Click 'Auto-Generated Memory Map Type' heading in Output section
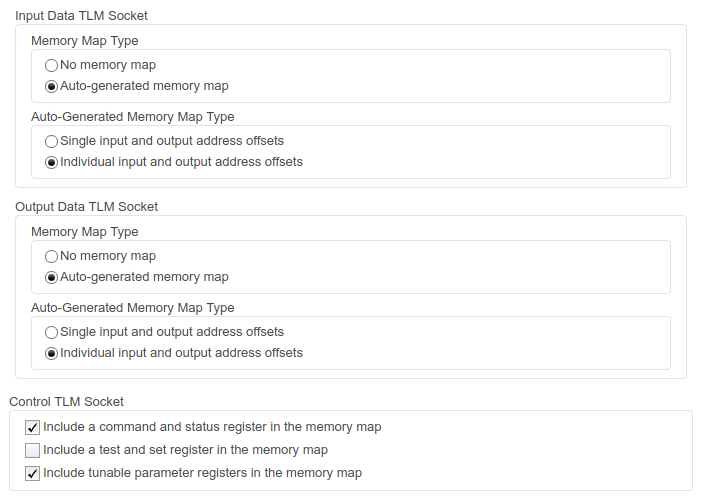 pyautogui.click(x=133, y=308)
